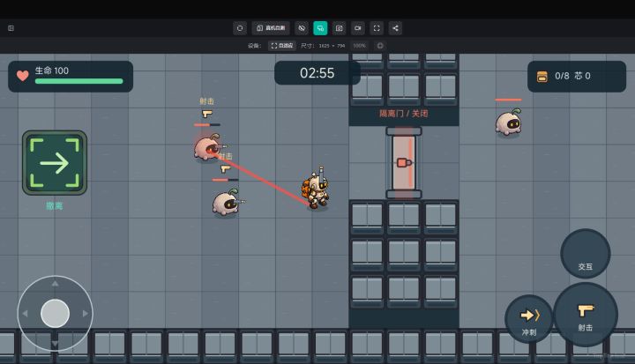Click the 生命 100 label
The height and width of the screenshot is (364, 635).
click(x=52, y=71)
